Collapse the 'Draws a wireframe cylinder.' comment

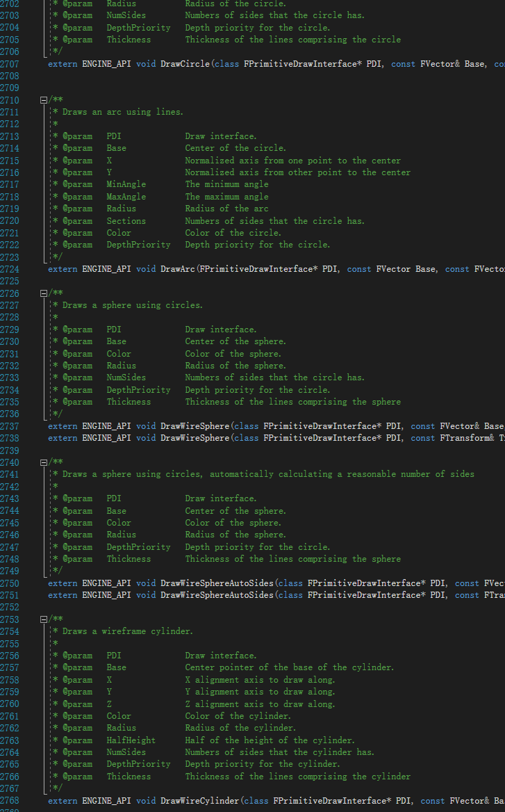[44, 619]
